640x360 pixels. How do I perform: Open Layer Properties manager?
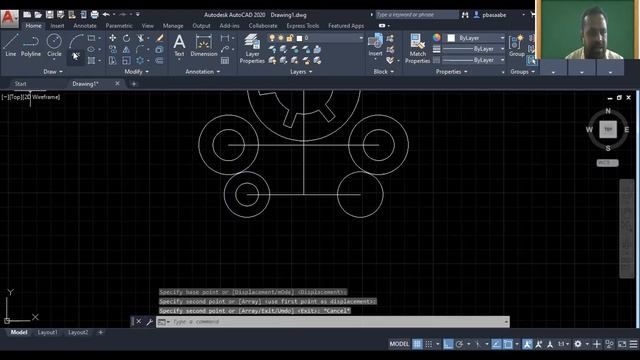click(x=252, y=49)
